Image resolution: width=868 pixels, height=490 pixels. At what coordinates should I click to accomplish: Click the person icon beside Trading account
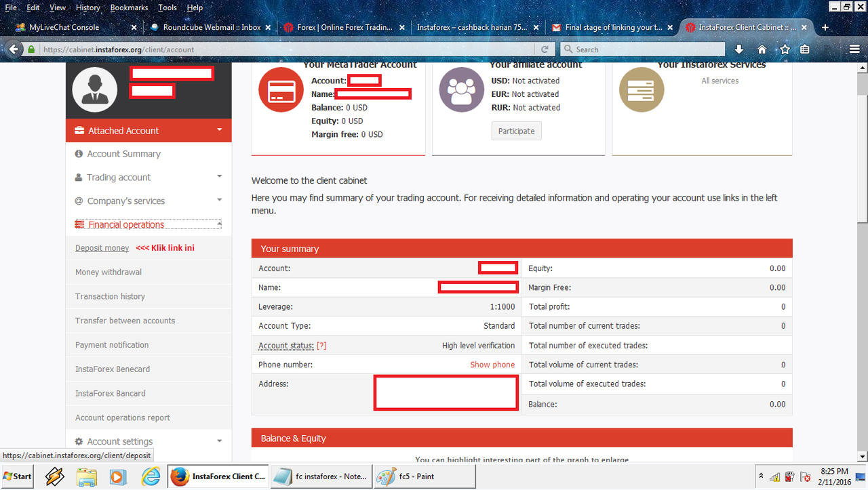tap(79, 178)
